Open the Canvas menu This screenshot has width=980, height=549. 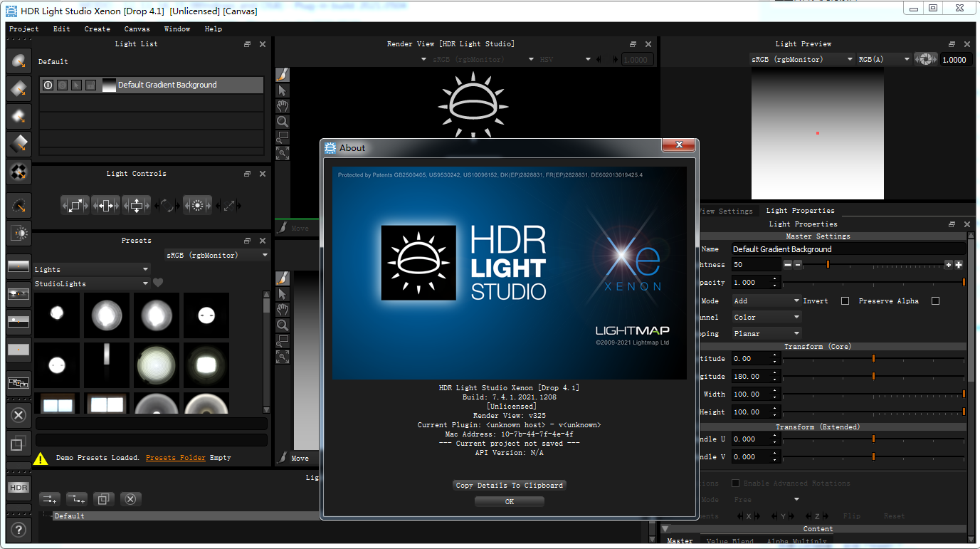(x=137, y=28)
